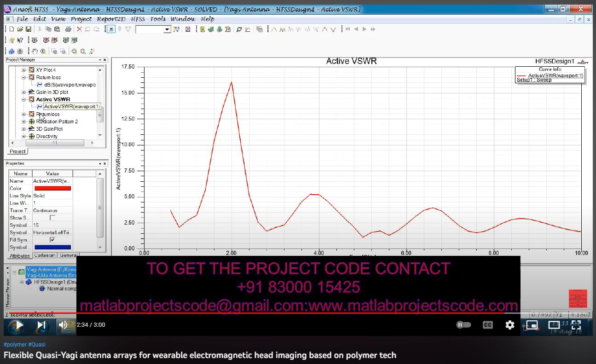This screenshot has height=364, width=596.
Task: Enable the Show Symbol checkbox
Action: coord(52,218)
